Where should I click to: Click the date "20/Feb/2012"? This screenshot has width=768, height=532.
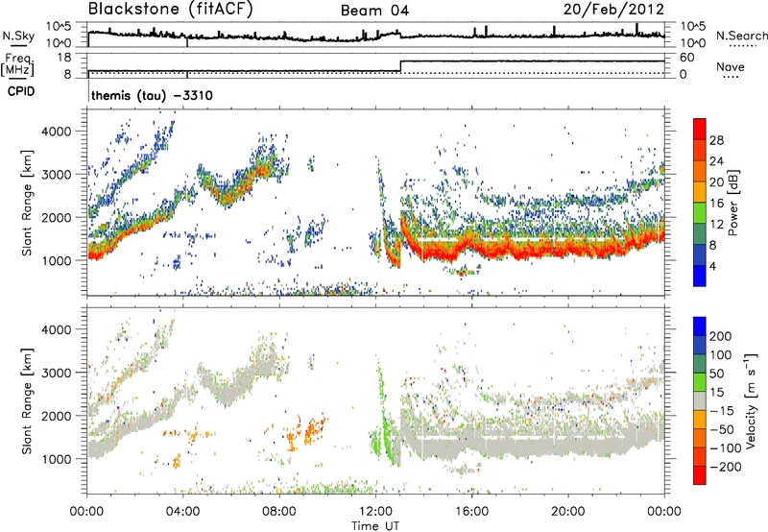click(x=613, y=10)
